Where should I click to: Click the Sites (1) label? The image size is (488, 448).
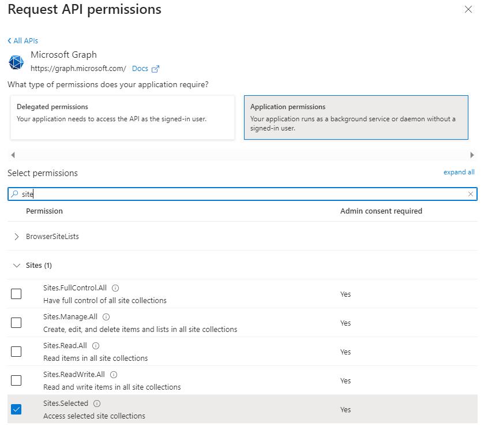[x=39, y=266]
